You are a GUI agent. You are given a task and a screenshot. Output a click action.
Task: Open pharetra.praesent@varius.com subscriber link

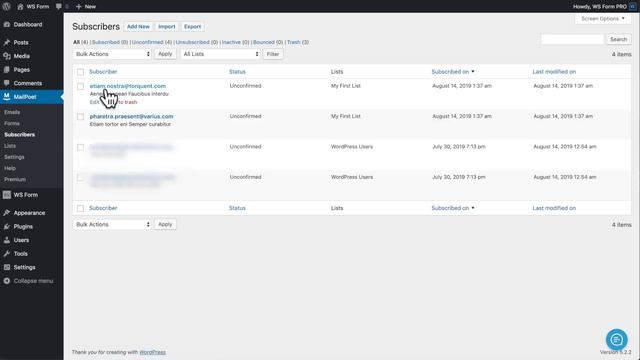[x=131, y=116]
